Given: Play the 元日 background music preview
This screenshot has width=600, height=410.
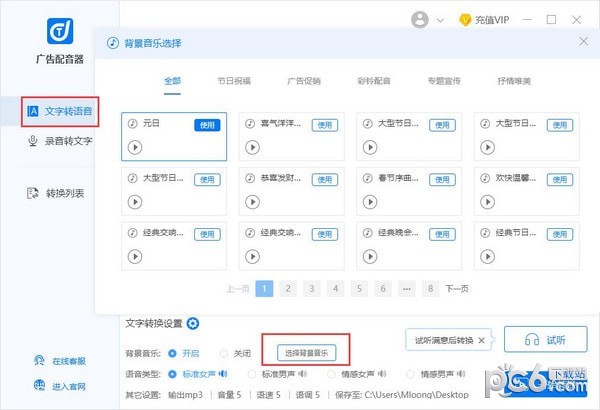Looking at the screenshot, I should tap(135, 147).
